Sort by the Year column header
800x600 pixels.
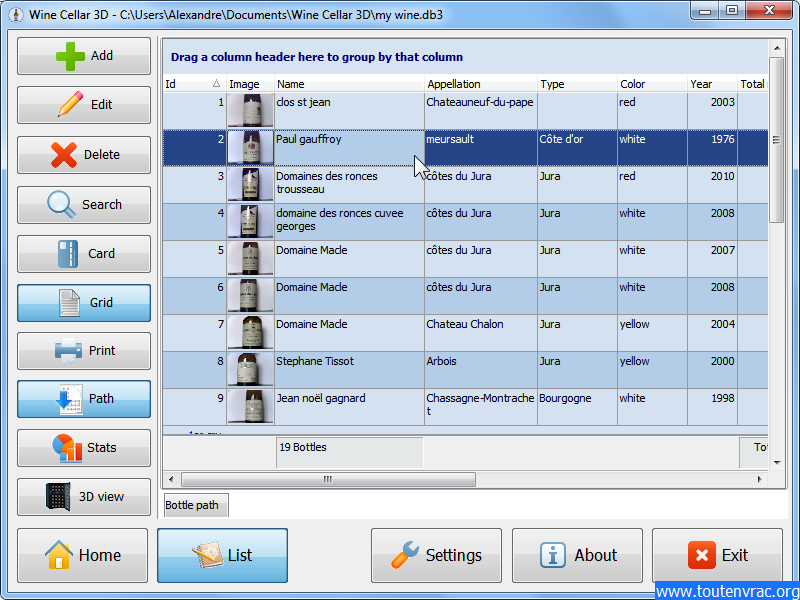712,84
